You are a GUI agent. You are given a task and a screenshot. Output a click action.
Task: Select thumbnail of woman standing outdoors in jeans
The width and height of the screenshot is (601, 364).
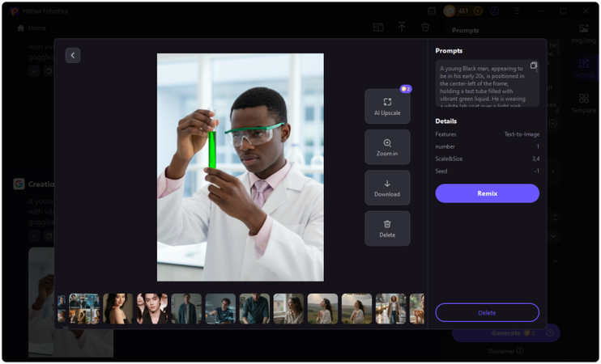click(390, 309)
